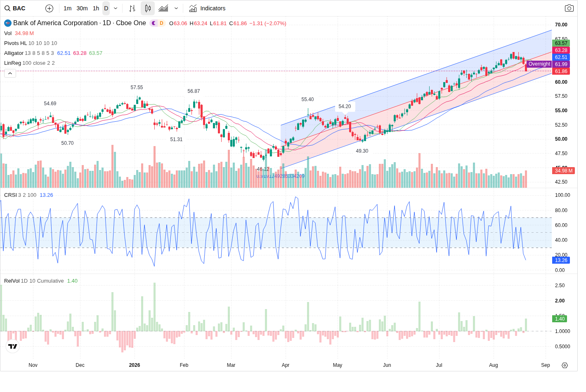586x392 pixels.
Task: Open the Indicators dialog
Action: pos(208,8)
